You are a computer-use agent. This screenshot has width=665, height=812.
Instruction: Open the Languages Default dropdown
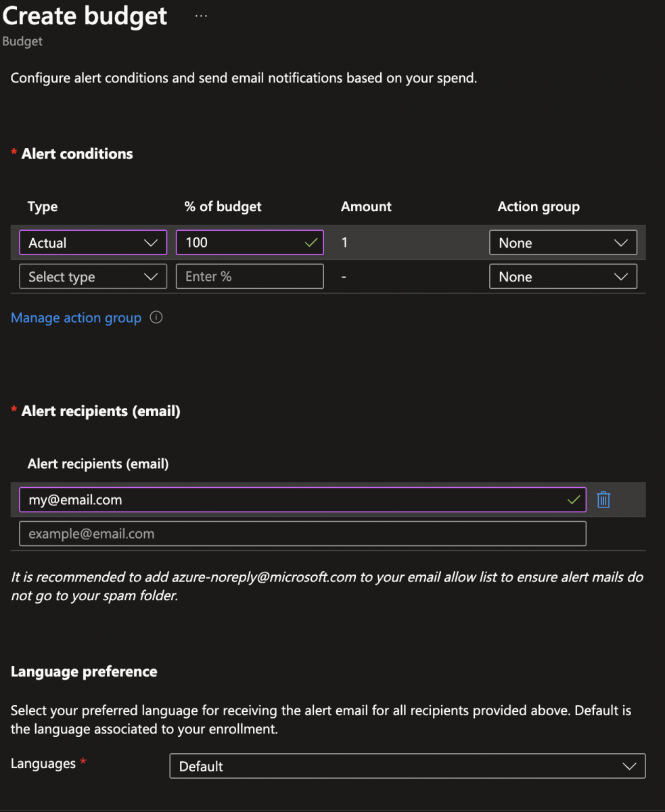[407, 766]
